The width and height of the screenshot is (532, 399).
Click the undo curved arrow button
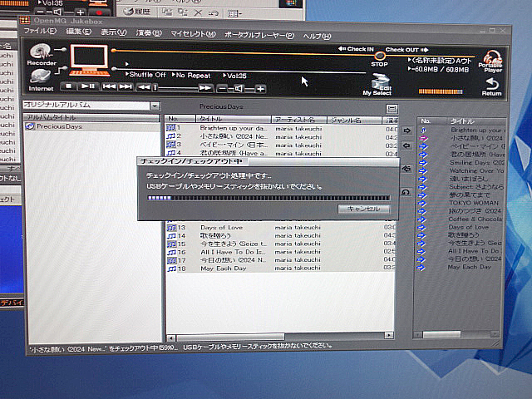pos(406,192)
